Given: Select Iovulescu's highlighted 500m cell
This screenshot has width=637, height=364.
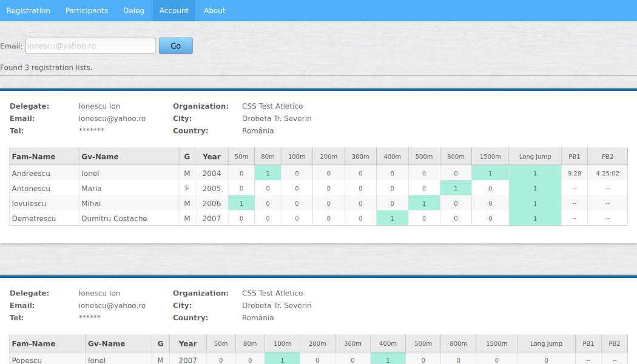Looking at the screenshot, I should click(x=423, y=204).
